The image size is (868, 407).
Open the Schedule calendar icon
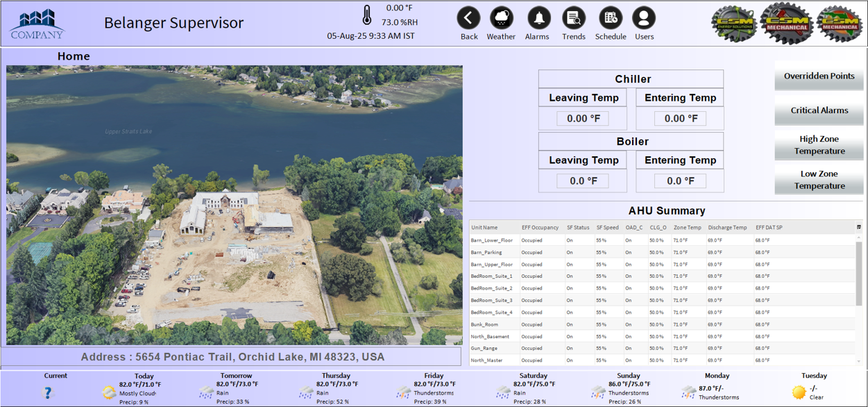point(610,19)
